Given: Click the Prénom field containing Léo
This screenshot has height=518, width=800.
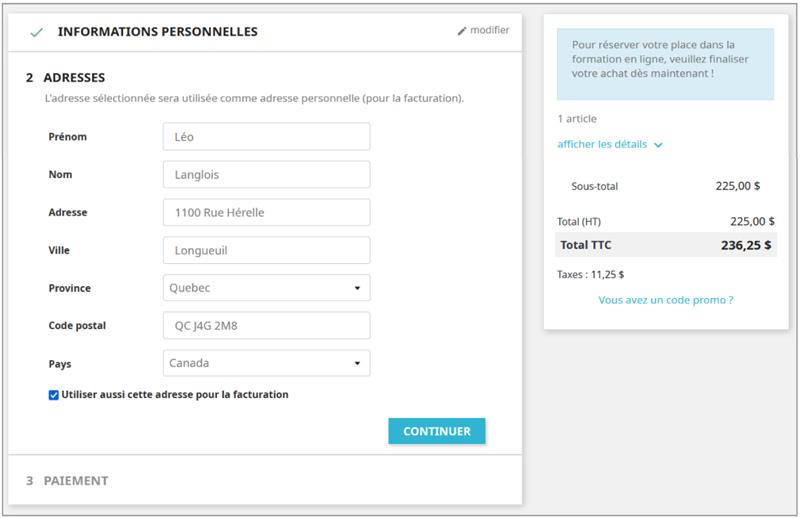Looking at the screenshot, I should [x=266, y=137].
